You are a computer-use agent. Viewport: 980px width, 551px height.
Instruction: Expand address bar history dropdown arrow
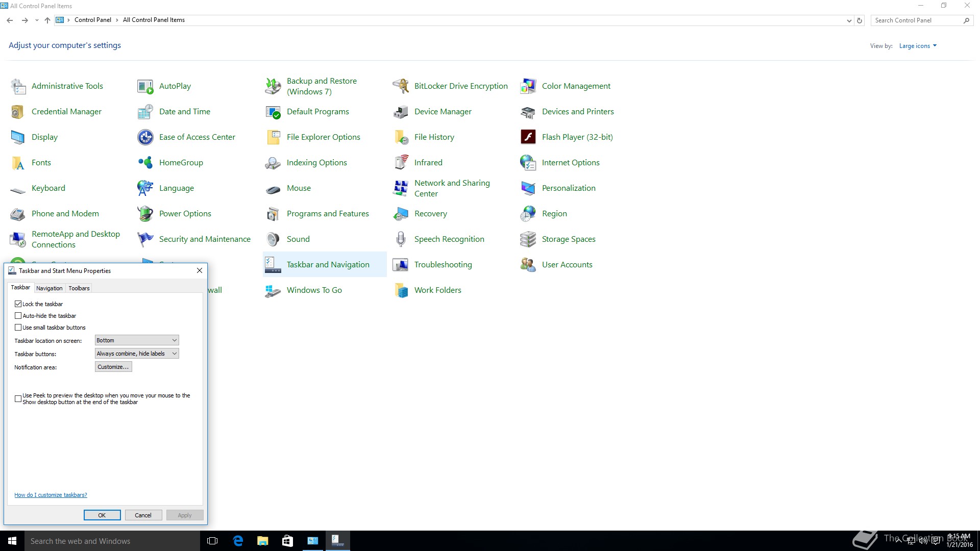[x=849, y=21]
